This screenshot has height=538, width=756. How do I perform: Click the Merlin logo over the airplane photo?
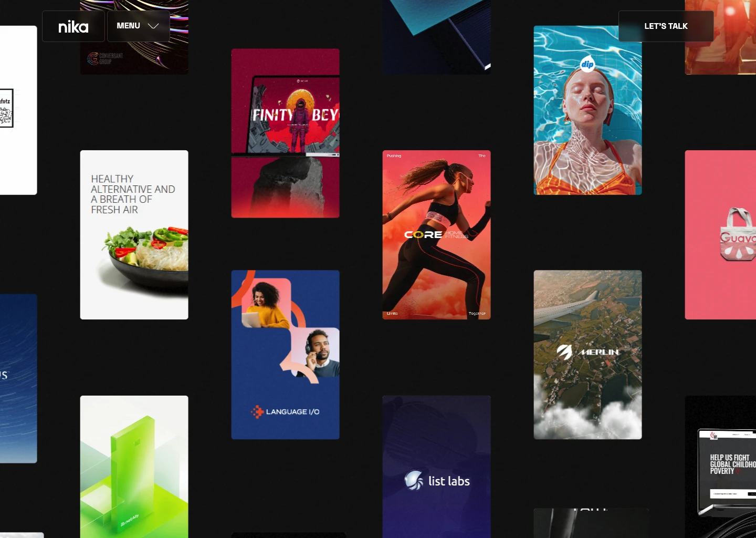587,352
